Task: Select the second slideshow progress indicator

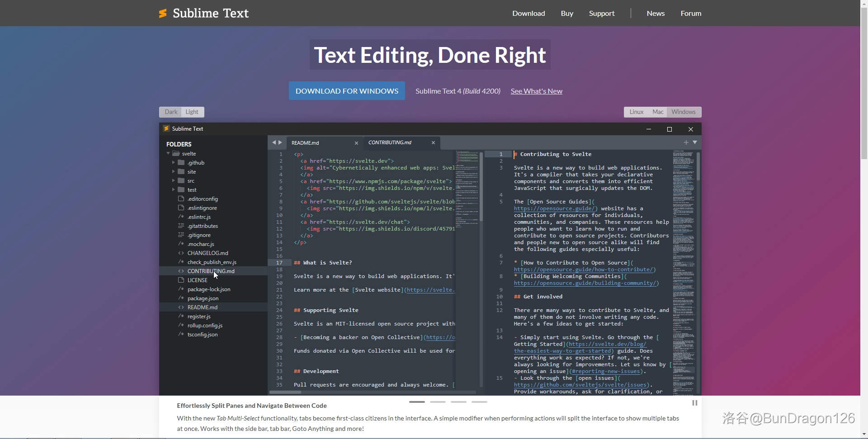Action: (x=438, y=401)
